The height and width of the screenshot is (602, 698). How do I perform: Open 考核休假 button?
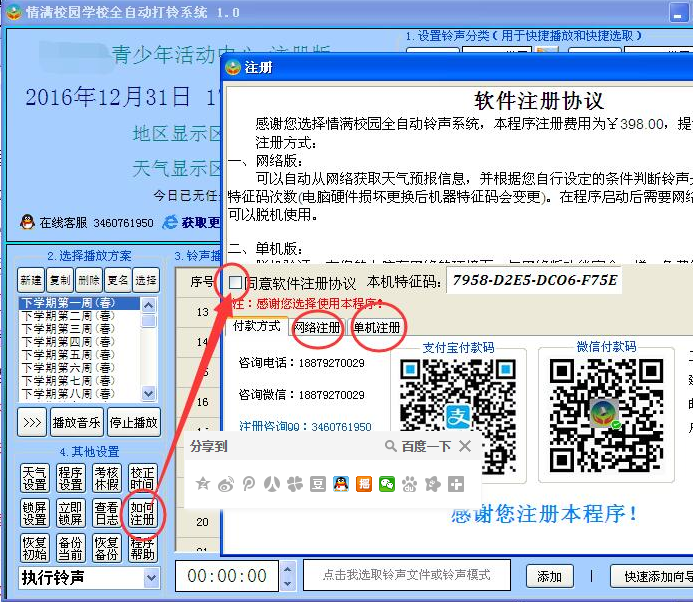(107, 478)
